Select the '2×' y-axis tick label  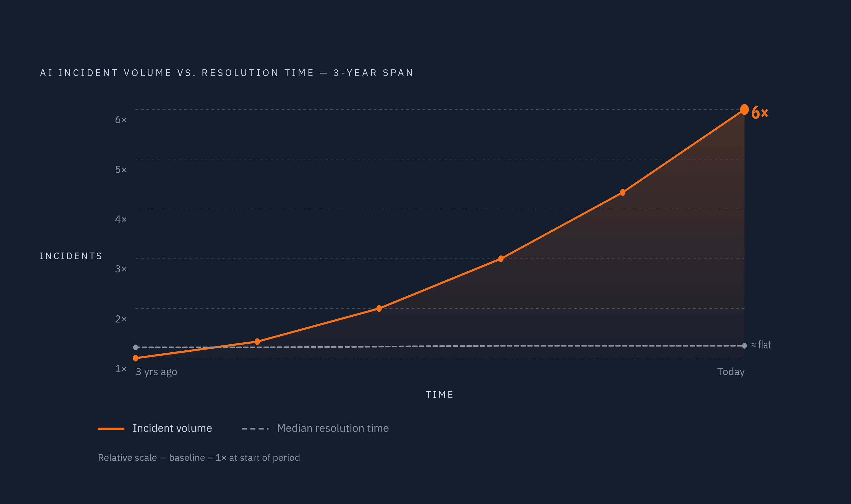coord(121,319)
